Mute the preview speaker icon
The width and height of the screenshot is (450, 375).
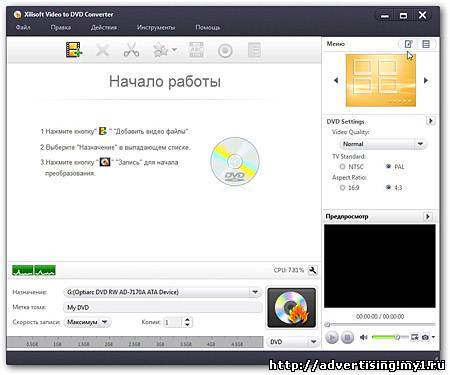click(x=364, y=337)
